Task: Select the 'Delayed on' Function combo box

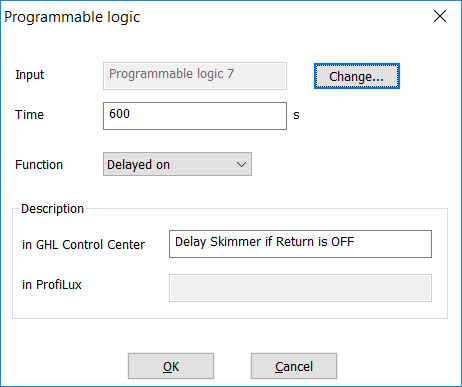Action: pyautogui.click(x=177, y=164)
